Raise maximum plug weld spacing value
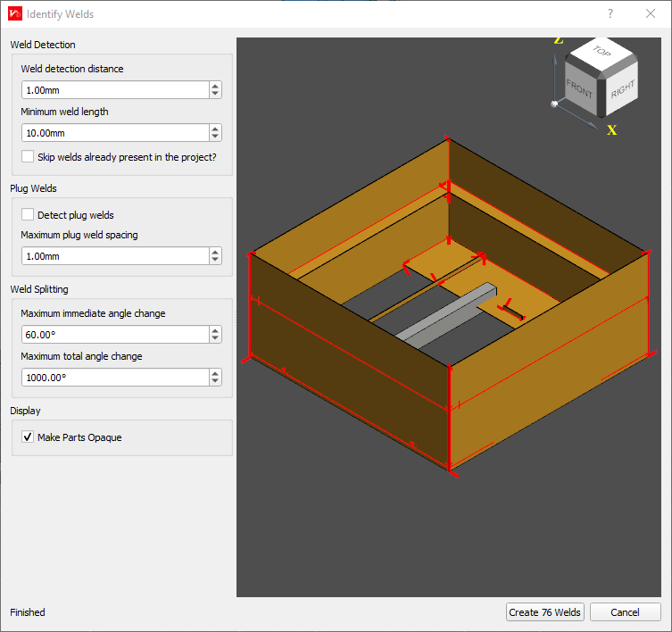Image resolution: width=672 pixels, height=632 pixels. (x=215, y=252)
